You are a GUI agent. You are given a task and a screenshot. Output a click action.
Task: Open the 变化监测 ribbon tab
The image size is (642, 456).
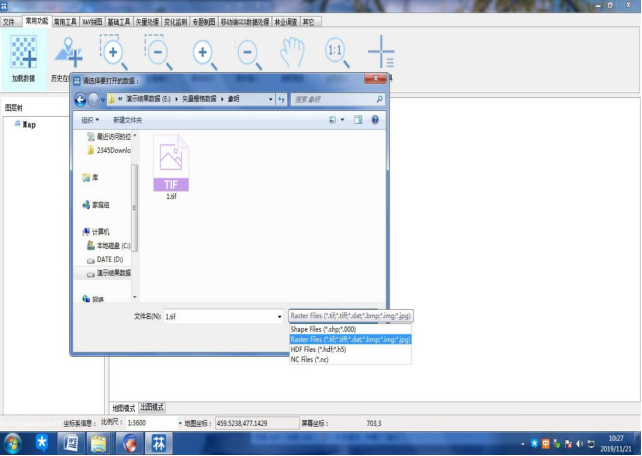tap(176, 20)
